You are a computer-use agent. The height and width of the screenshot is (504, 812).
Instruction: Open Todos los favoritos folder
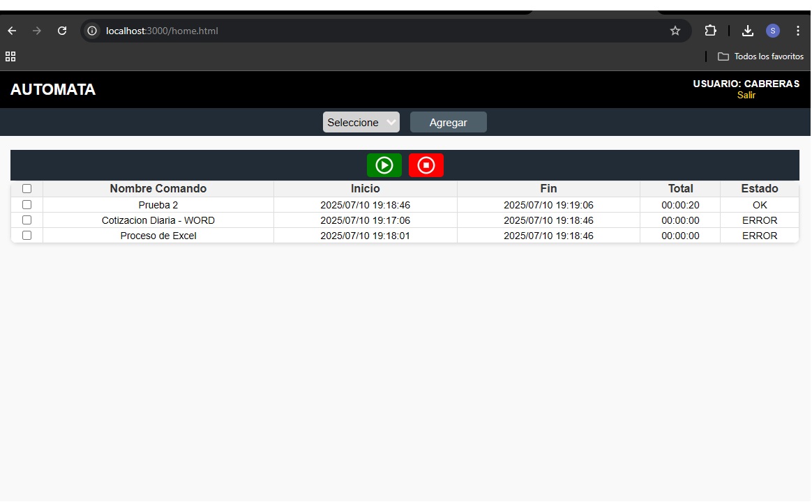pos(760,56)
